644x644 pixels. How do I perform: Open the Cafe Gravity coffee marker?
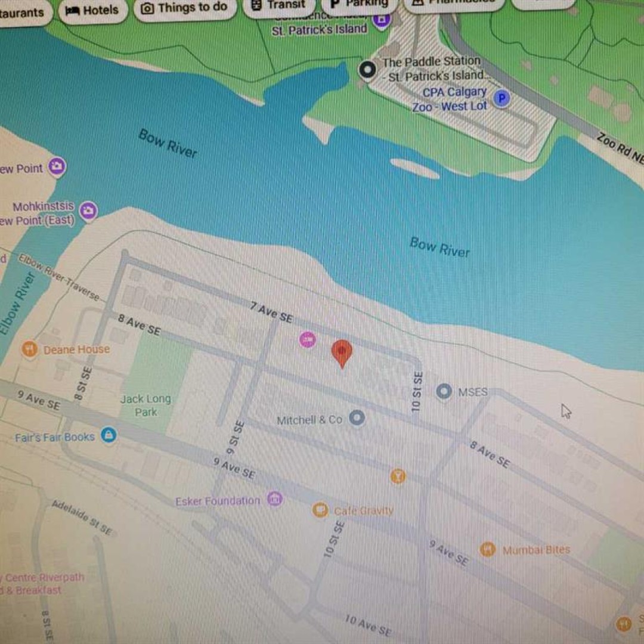(320, 510)
